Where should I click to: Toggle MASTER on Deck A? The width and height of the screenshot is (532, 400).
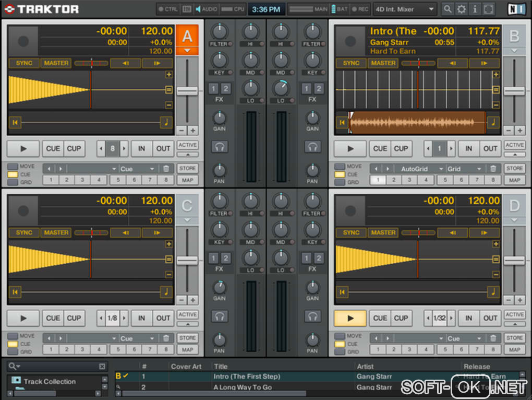click(56, 63)
